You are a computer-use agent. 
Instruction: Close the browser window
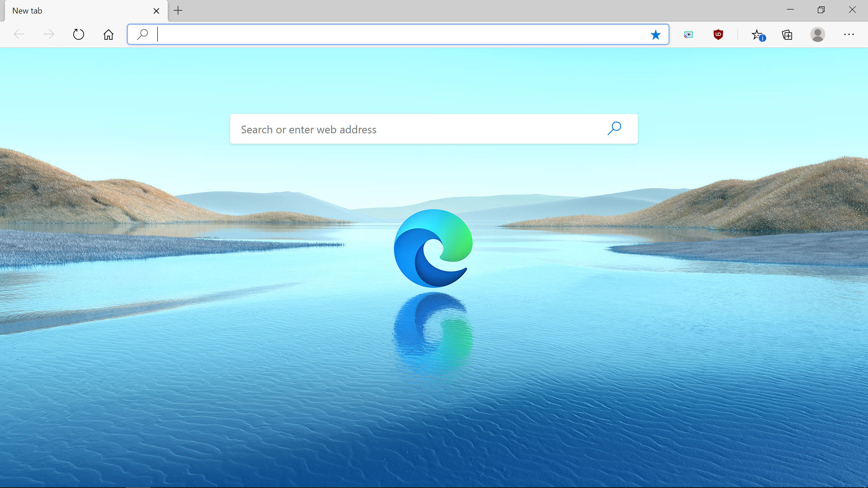point(852,9)
